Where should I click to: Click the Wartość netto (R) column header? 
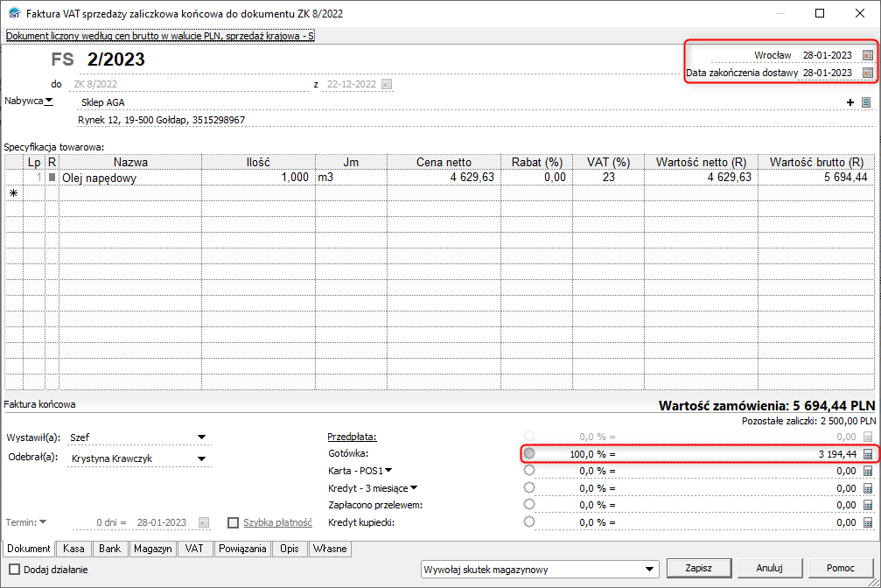pos(701,162)
